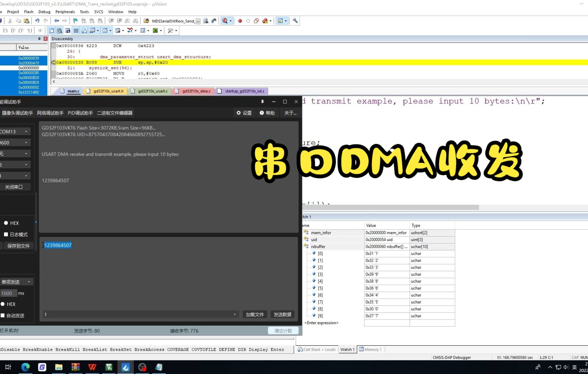This screenshot has height=374, width=588.
Task: Pin the serial assistant window
Action: coord(262,102)
